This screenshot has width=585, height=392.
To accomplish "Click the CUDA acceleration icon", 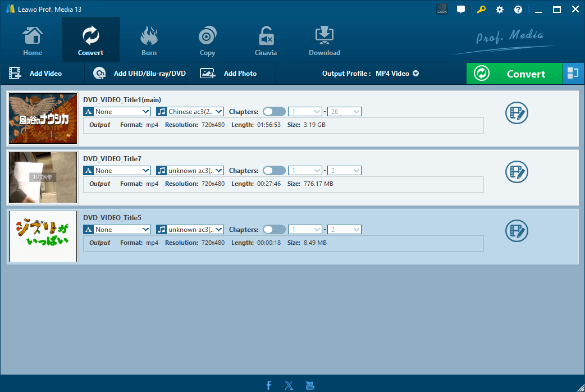I will 442,9.
